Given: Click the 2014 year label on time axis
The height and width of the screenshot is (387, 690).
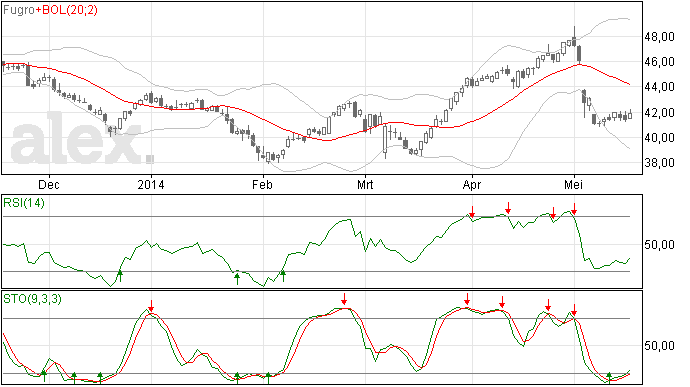Looking at the screenshot, I should pos(151,184).
